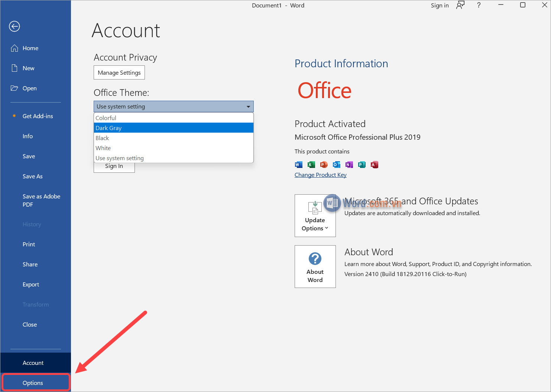Click the Product Activated heading
The height and width of the screenshot is (392, 551).
330,124
